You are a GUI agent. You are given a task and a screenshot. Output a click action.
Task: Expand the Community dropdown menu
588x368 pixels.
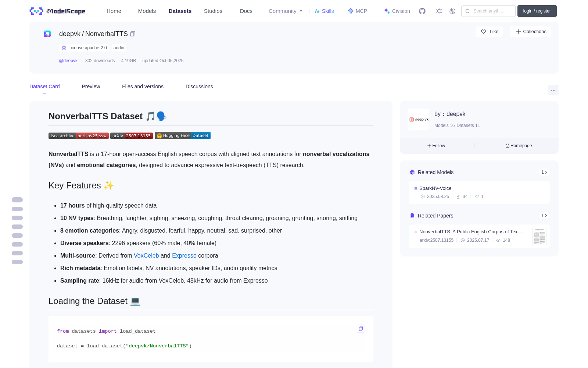point(286,11)
